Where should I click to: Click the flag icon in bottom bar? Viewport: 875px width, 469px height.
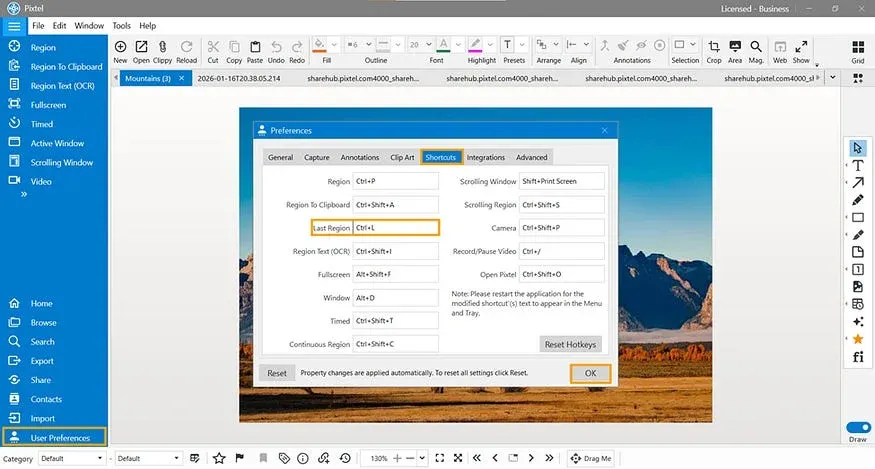240,458
